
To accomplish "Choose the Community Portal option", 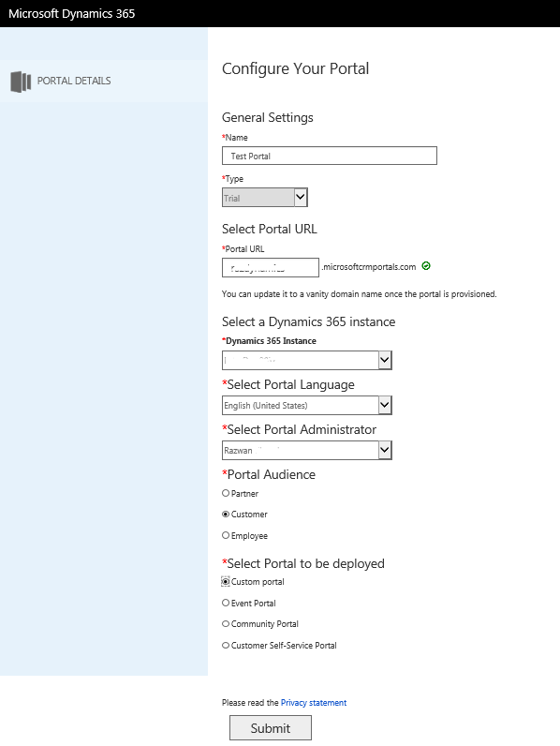I will [x=226, y=624].
